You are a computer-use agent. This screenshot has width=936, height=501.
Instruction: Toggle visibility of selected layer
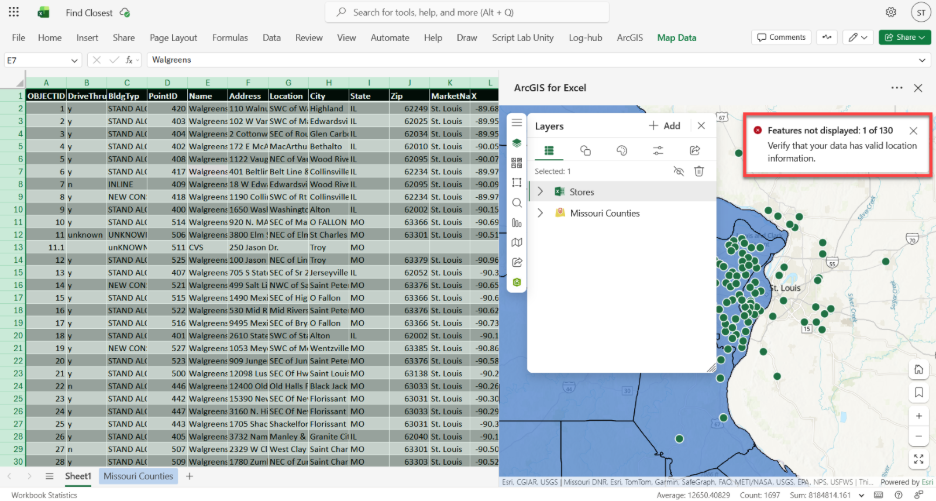pos(679,171)
